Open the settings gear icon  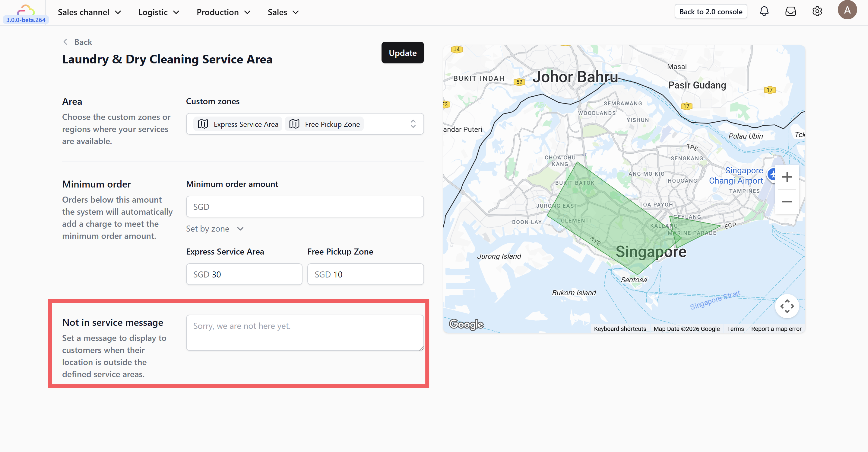click(x=817, y=11)
